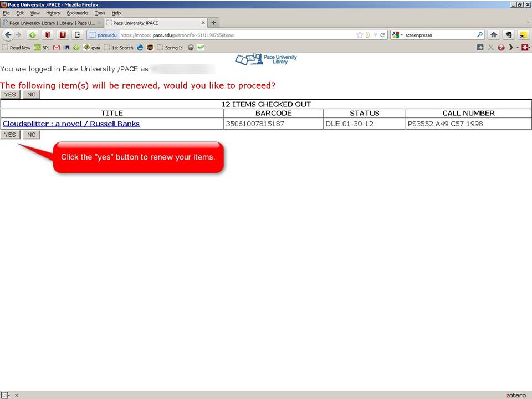This screenshot has width=532, height=399.
Task: Click the 12 ITEMS CHECKED OUT heading
Action: coord(266,104)
